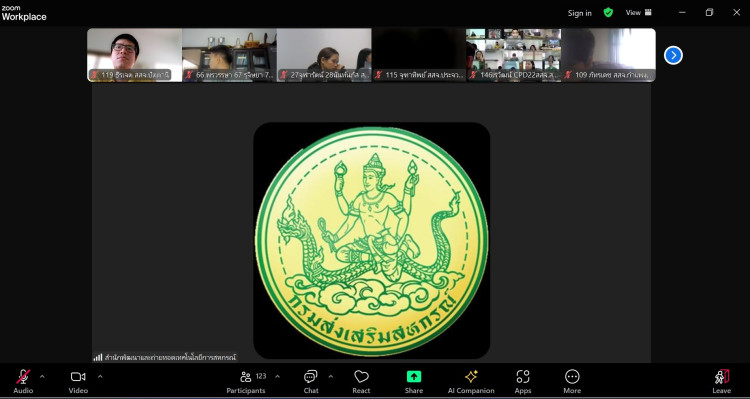Open the AI Companion sparkle icon
The width and height of the screenshot is (750, 399).
click(x=471, y=377)
